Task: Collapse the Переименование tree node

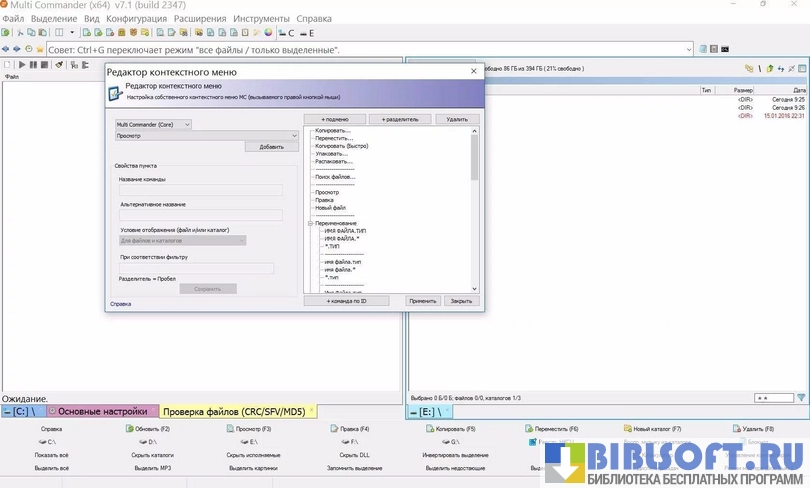Action: [311, 223]
